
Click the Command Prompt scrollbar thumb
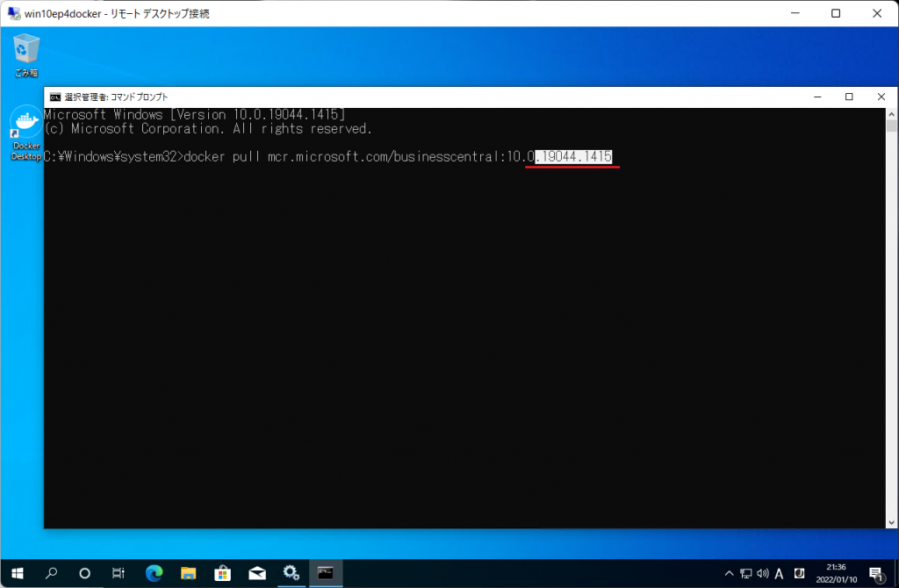click(x=892, y=125)
